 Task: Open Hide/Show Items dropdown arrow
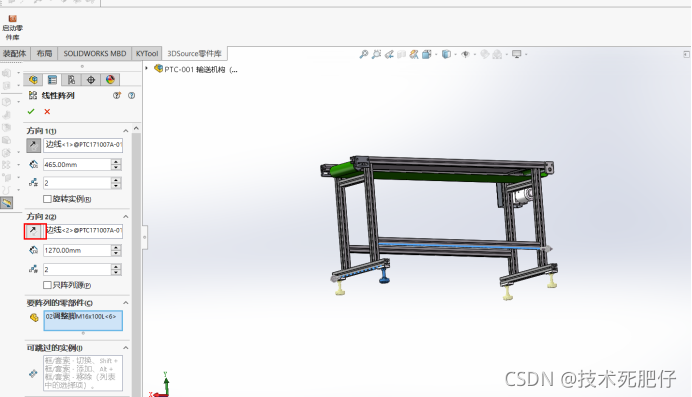pyautogui.click(x=475, y=55)
